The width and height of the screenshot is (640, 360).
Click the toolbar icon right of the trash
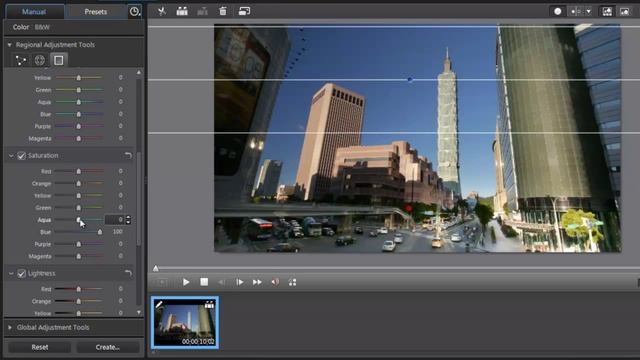(x=244, y=11)
